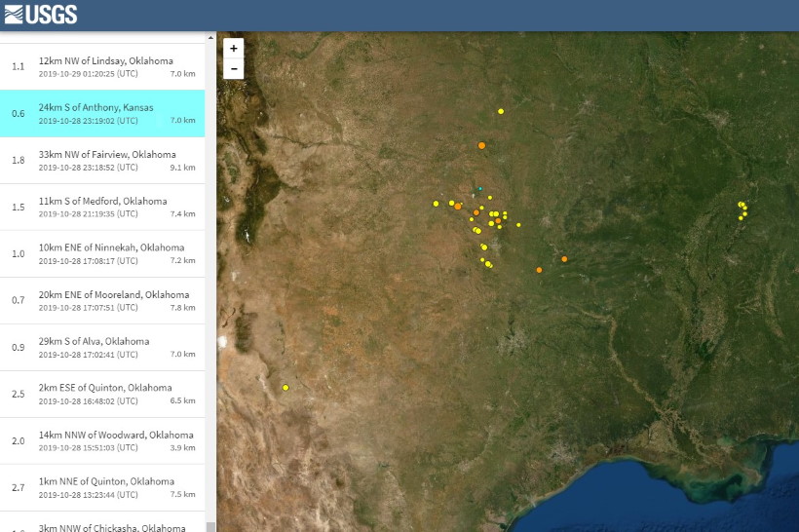Select the 12km NW of Lindsay, Oklahoma event
The height and width of the screenshot is (532, 799).
click(x=105, y=66)
